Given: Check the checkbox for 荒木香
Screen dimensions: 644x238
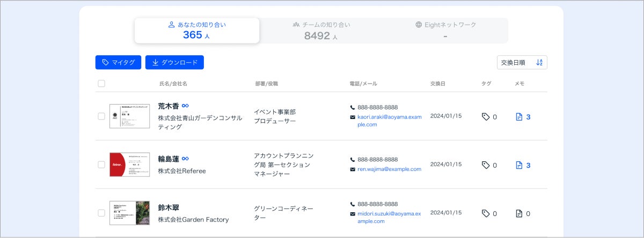Looking at the screenshot, I should [101, 116].
